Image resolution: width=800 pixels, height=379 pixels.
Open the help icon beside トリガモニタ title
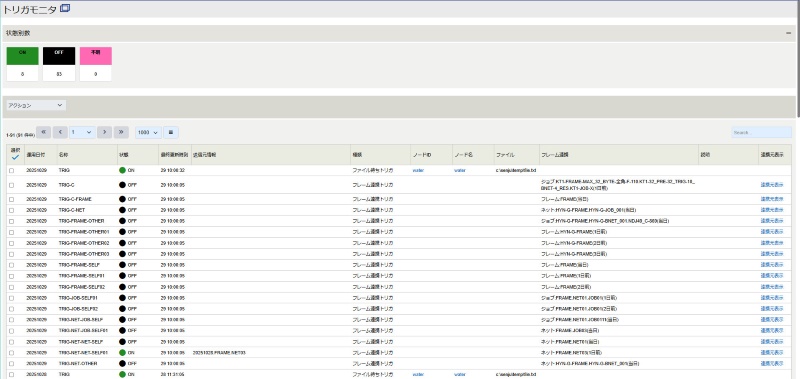point(65,9)
